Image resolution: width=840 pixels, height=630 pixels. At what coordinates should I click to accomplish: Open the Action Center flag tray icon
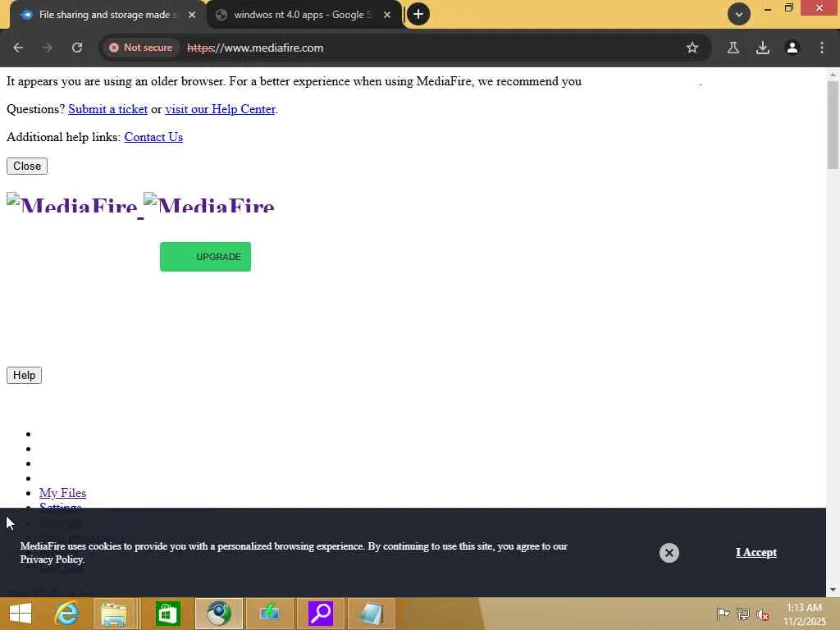(x=723, y=614)
